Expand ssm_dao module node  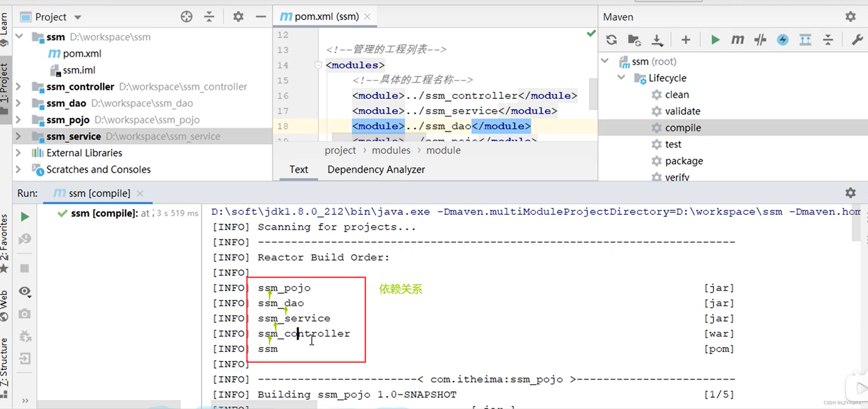click(x=18, y=103)
